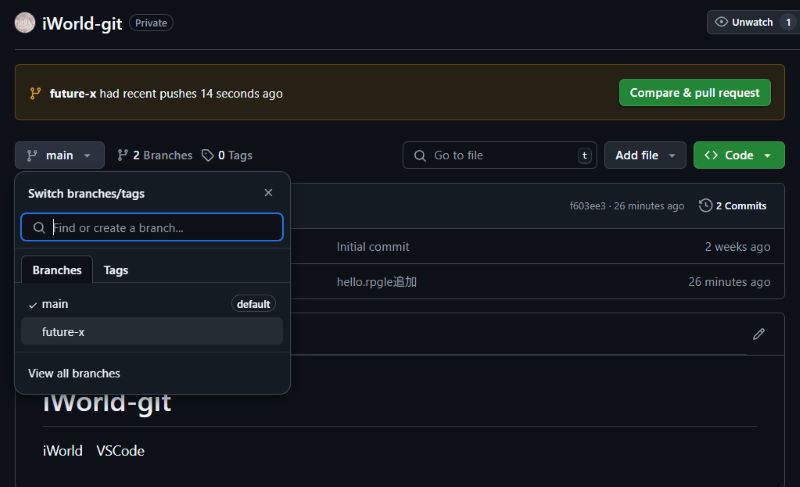Click the iWorld-git README heading
The height and width of the screenshot is (487, 800).
[x=107, y=403]
